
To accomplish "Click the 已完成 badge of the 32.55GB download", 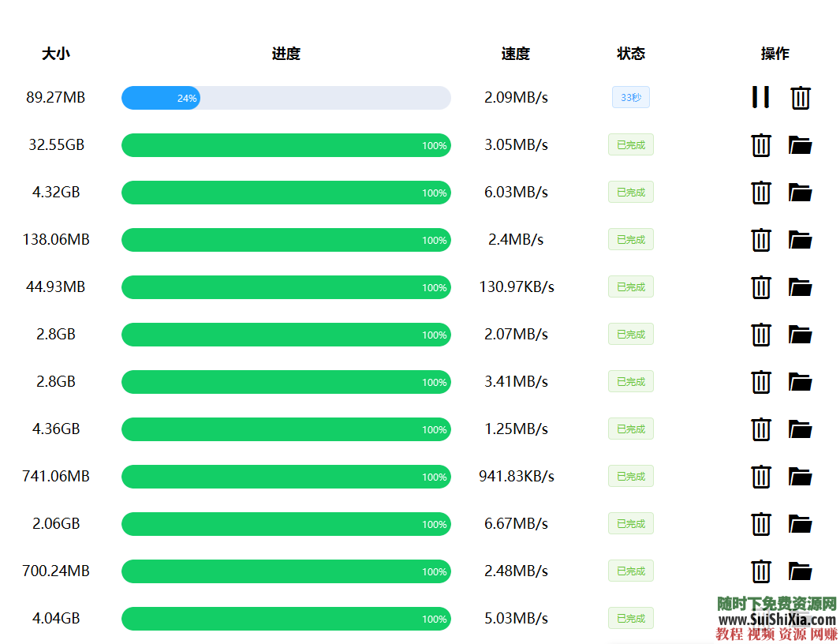I will pos(631,144).
